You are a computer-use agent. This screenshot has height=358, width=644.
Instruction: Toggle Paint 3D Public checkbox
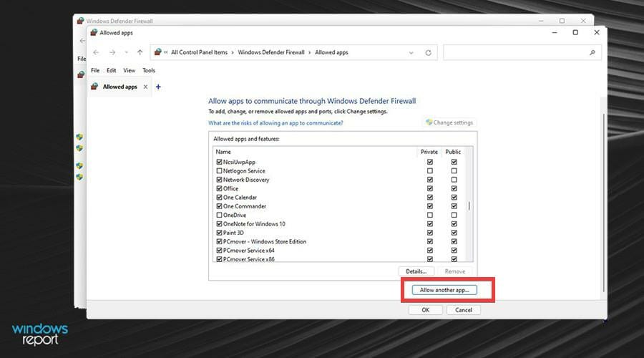(454, 233)
